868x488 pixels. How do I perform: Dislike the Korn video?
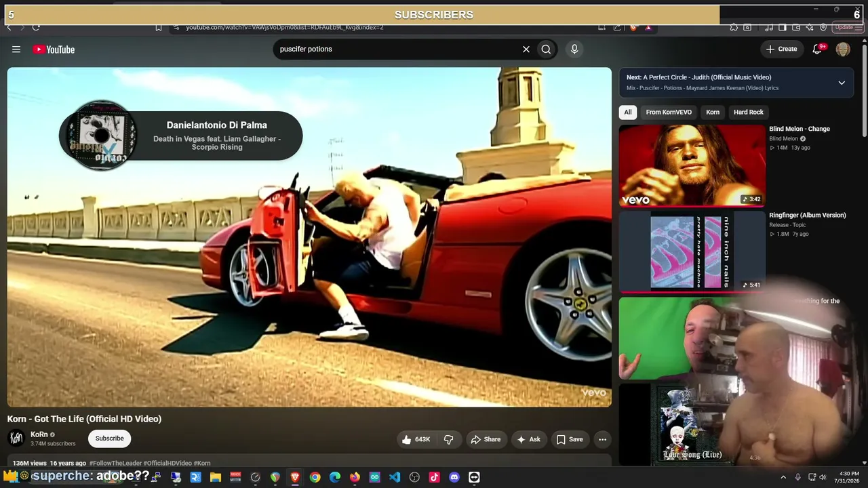(x=448, y=439)
